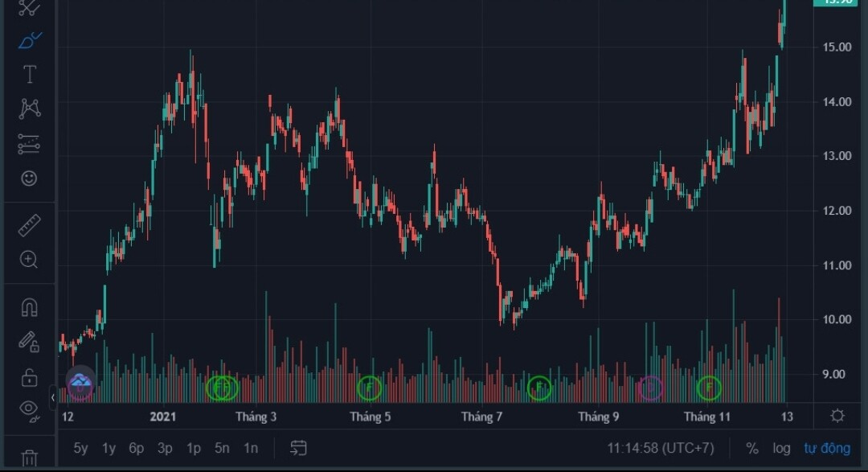Enable the log scale
The height and width of the screenshot is (472, 868).
coord(781,448)
